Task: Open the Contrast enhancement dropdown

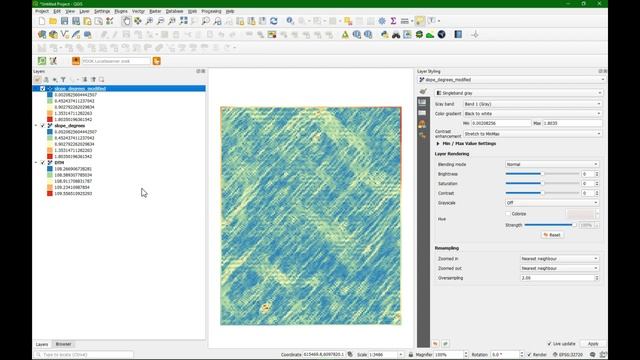Action: (x=532, y=134)
